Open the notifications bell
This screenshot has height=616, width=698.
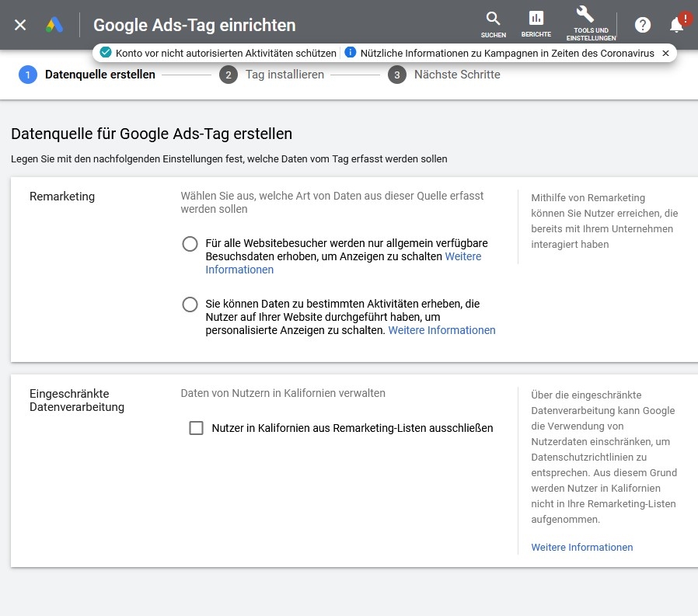tap(677, 25)
